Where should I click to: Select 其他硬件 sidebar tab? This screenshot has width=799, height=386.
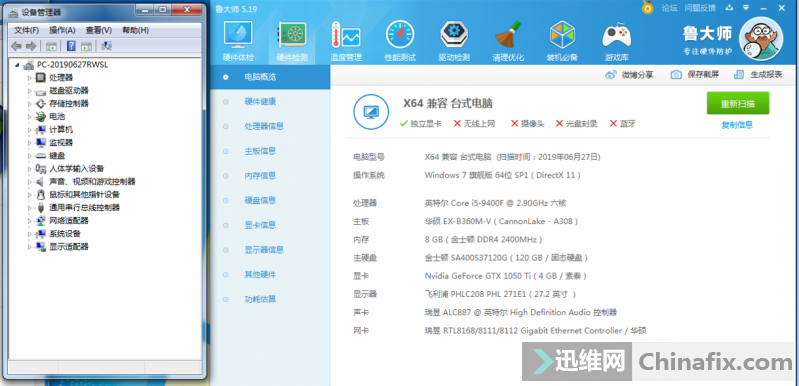click(270, 274)
